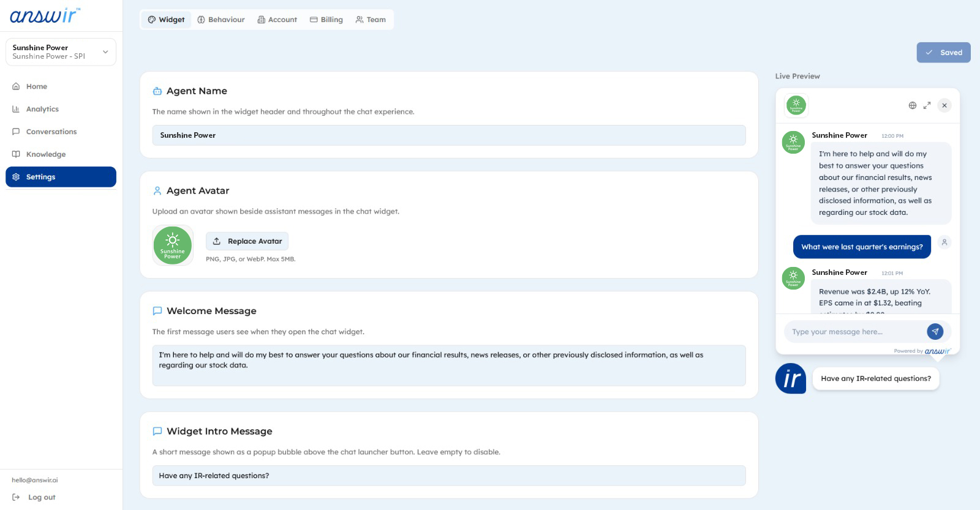Click the Saved button
Viewport: 980px width, 510px height.
point(943,53)
